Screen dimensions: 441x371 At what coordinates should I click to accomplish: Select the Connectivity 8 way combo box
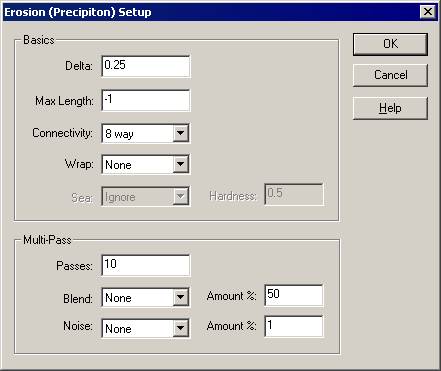(146, 133)
